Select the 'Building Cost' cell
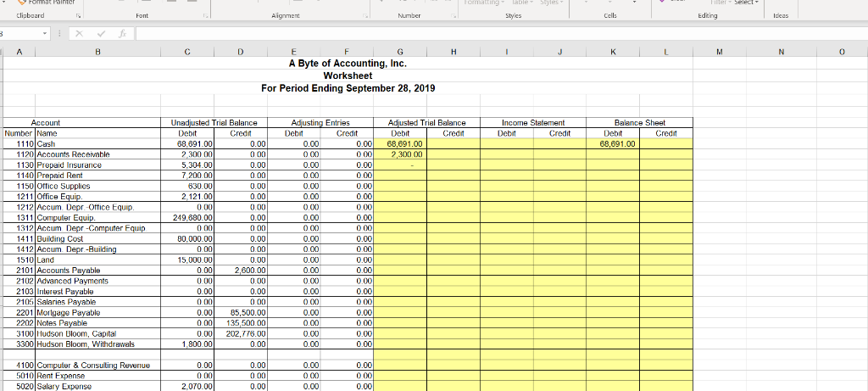 [x=98, y=238]
